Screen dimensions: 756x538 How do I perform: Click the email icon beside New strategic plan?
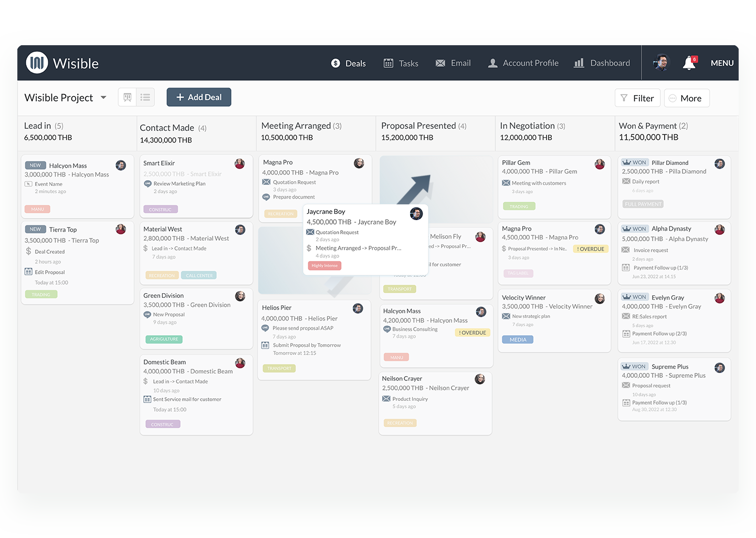(x=506, y=316)
